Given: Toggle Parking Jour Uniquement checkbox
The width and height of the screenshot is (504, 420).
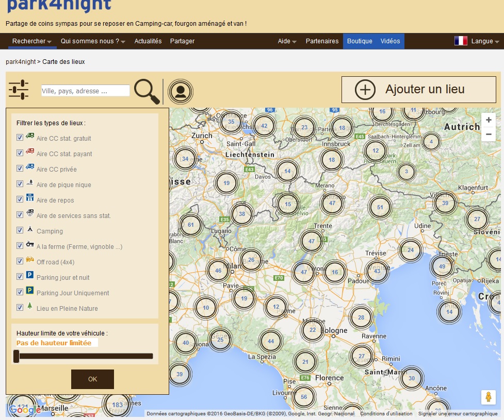Looking at the screenshot, I should point(20,292).
